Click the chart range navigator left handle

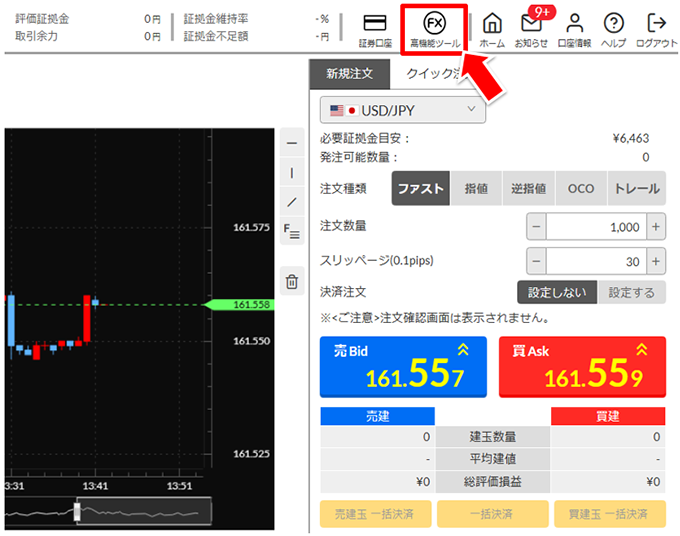click(x=77, y=512)
